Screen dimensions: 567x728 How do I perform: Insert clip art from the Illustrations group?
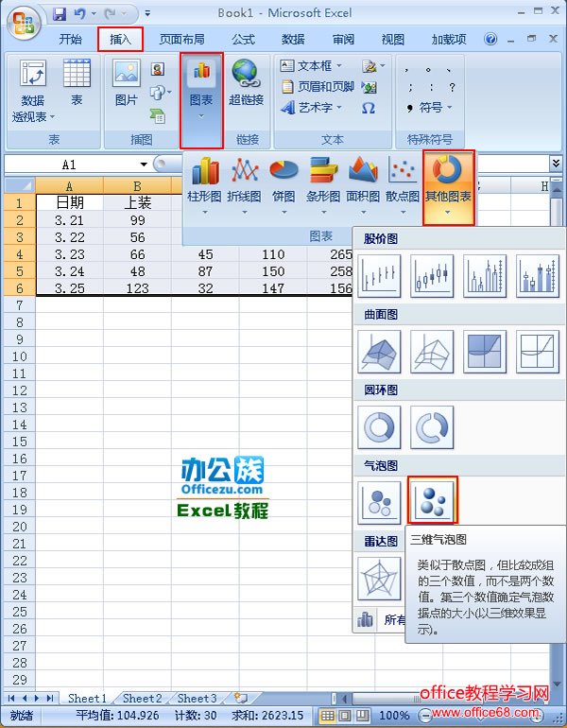(x=158, y=69)
